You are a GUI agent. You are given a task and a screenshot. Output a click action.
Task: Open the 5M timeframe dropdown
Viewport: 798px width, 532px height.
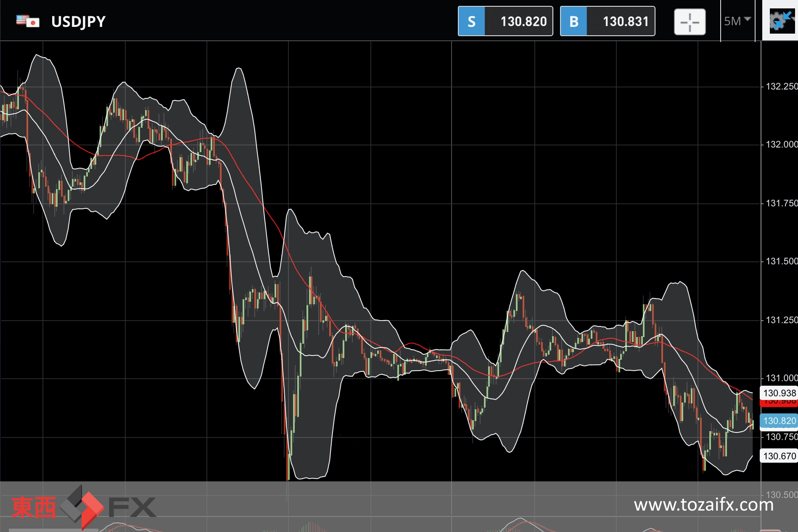coord(737,21)
